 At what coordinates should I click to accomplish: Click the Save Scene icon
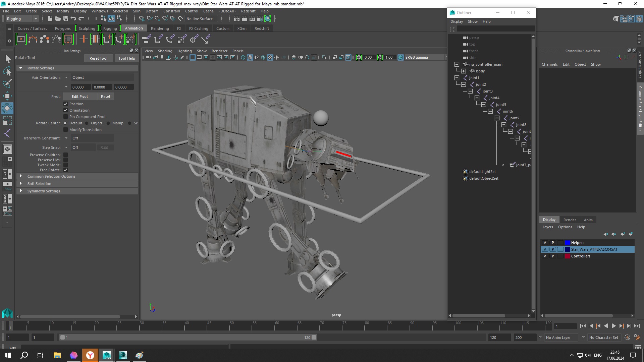[x=65, y=19]
